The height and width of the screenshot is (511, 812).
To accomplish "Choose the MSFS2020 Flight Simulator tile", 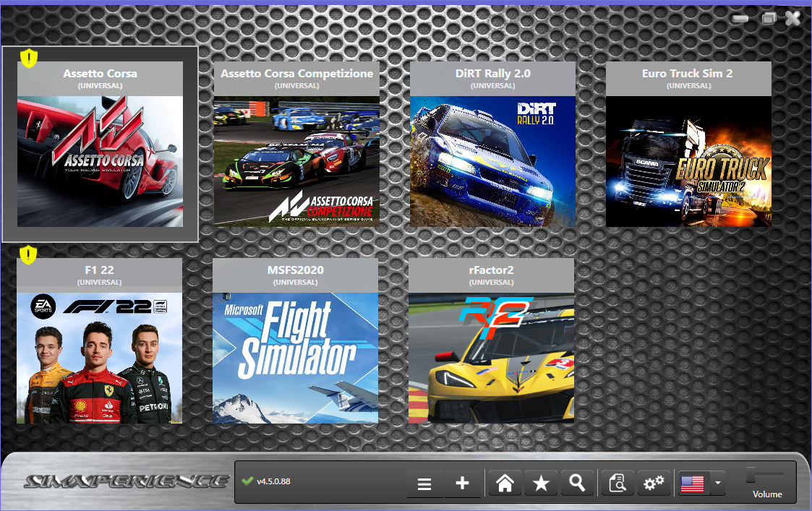I will [295, 357].
